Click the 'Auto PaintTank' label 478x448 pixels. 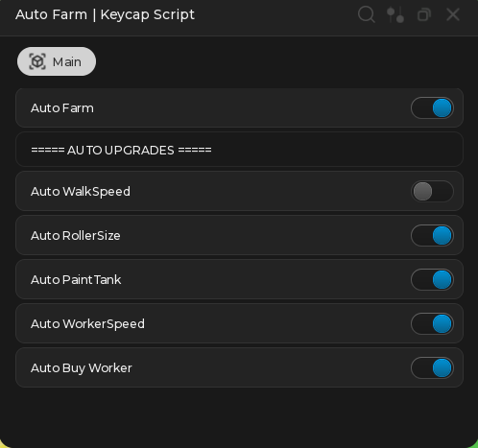(76, 280)
